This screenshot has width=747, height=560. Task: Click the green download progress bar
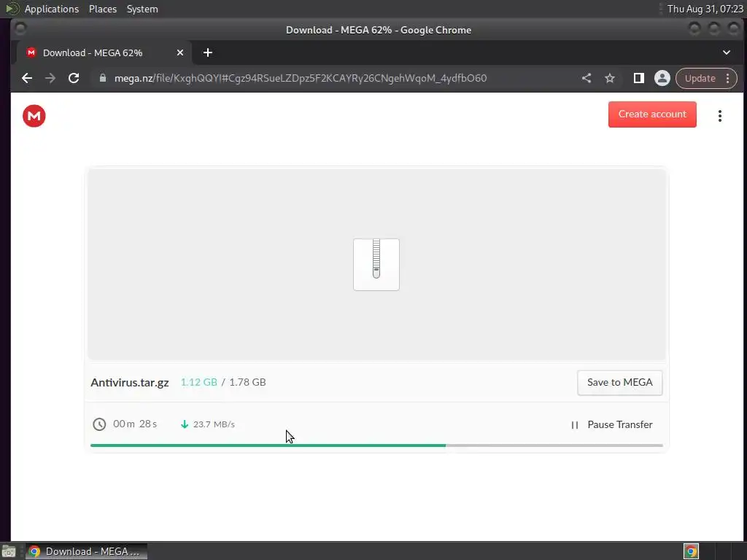[x=268, y=446]
